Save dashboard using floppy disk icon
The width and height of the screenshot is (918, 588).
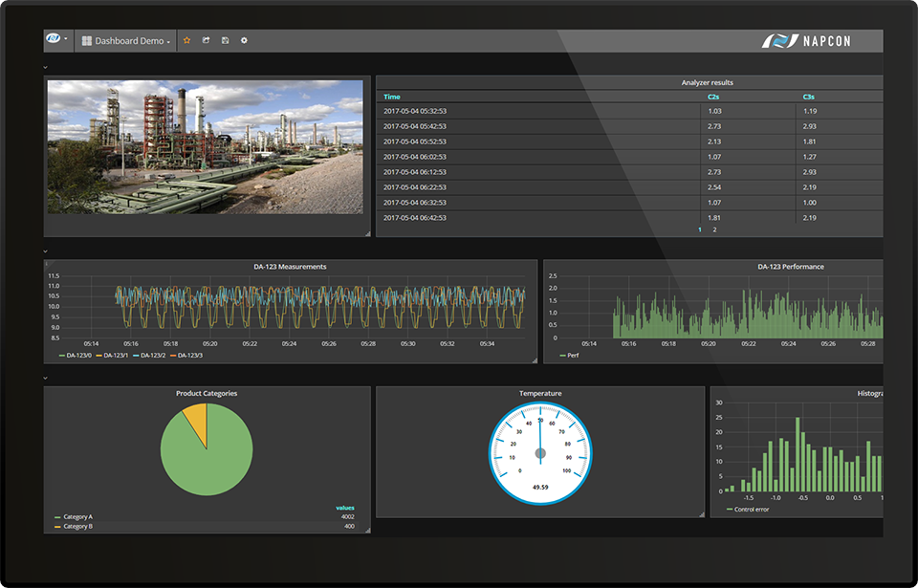[x=225, y=41]
